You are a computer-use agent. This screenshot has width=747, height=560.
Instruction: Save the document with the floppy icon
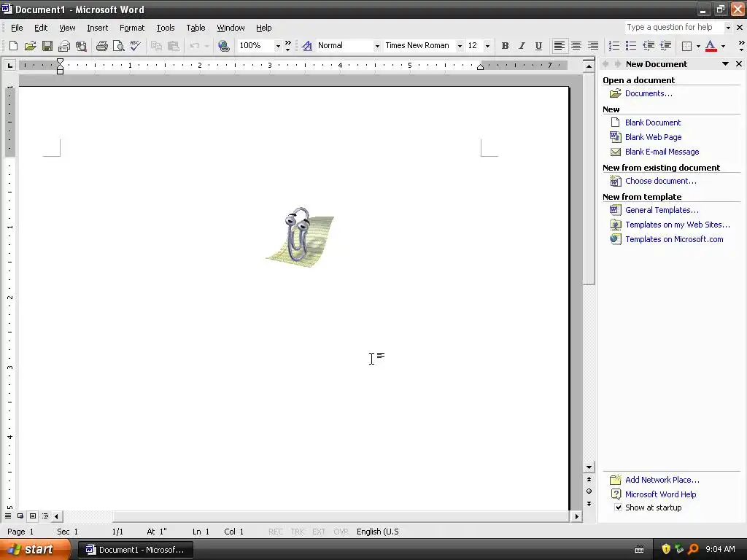click(47, 46)
